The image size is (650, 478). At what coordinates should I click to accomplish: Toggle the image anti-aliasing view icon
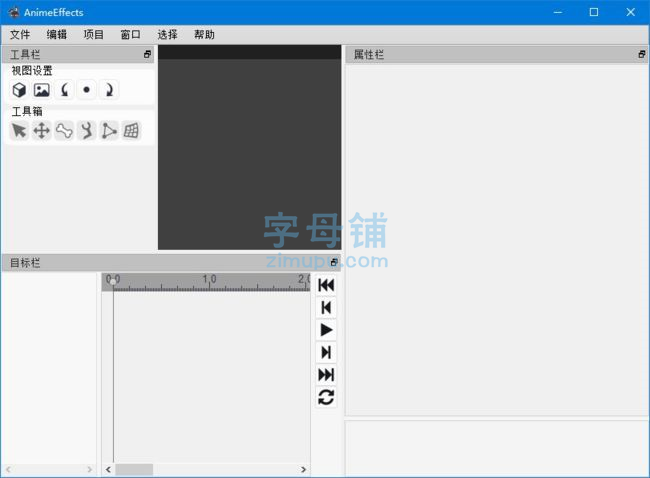point(41,90)
